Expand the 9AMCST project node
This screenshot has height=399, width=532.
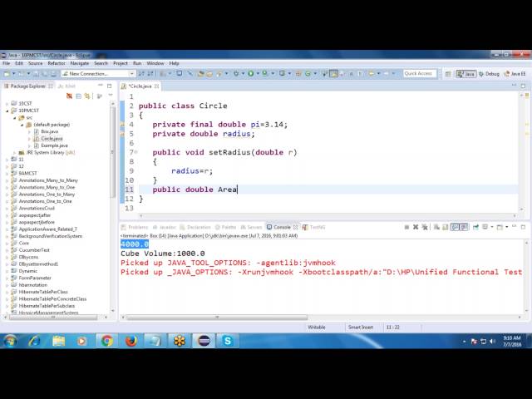tap(7, 174)
